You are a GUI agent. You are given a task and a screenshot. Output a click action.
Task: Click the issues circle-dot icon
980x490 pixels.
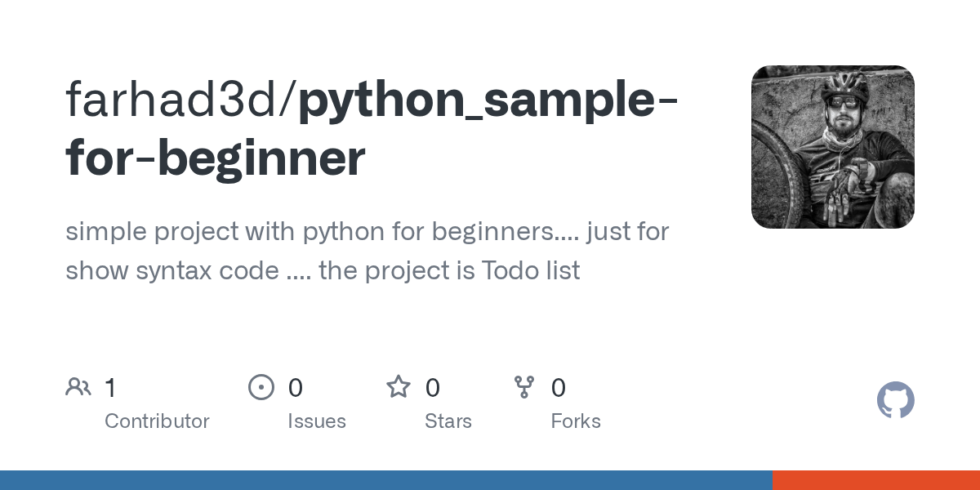(261, 387)
